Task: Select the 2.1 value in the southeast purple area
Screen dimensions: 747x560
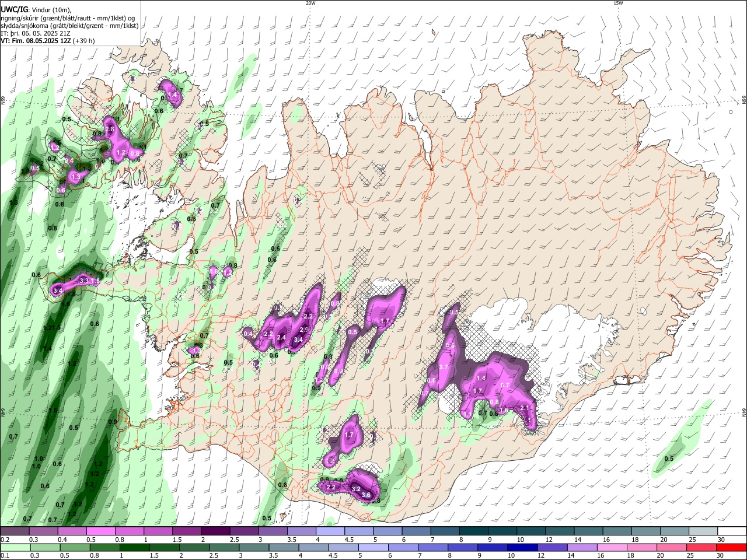Action: pos(524,408)
